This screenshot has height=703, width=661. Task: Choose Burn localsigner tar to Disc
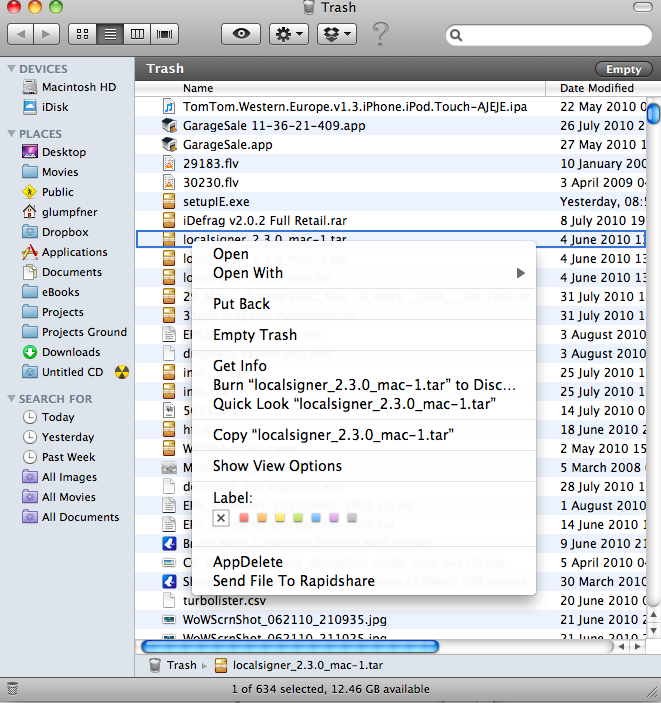point(364,385)
